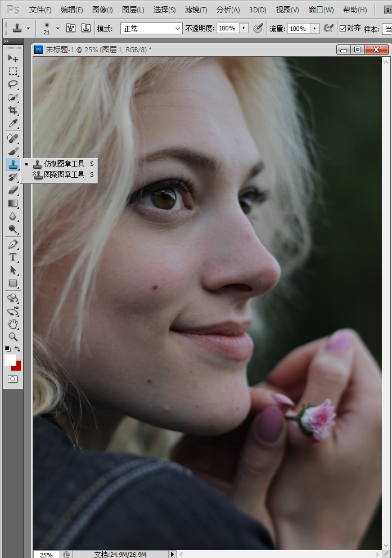Select the Gradient tool
This screenshot has height=558, width=392.
pos(13,203)
